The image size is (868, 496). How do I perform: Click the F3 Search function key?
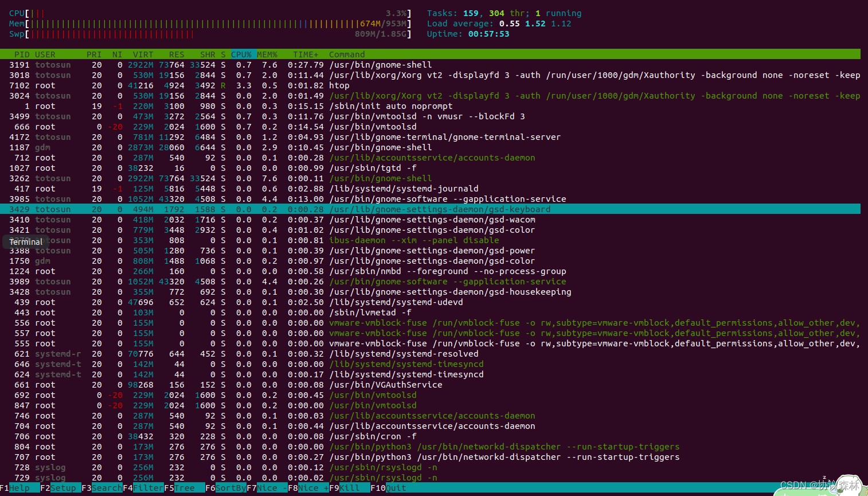(x=102, y=488)
